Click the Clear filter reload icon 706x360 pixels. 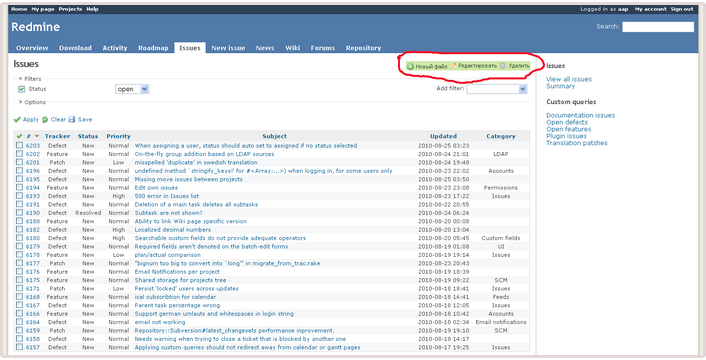tap(45, 120)
